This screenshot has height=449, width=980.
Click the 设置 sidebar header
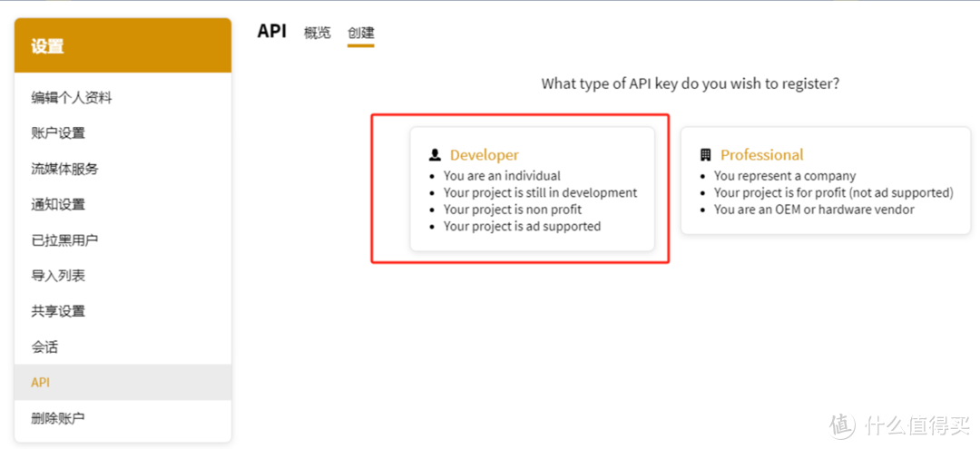(48, 46)
